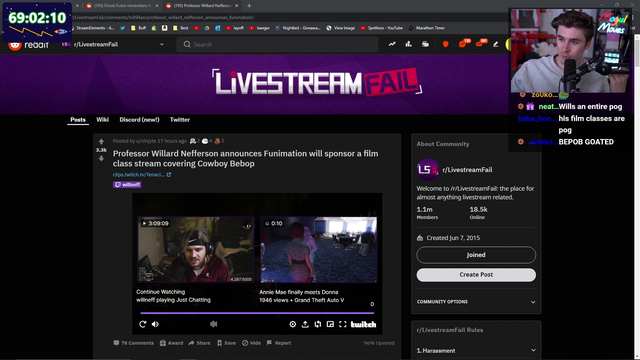Open Reddit inbox mail icon
Viewport: 640px width, 360px height.
(480, 44)
